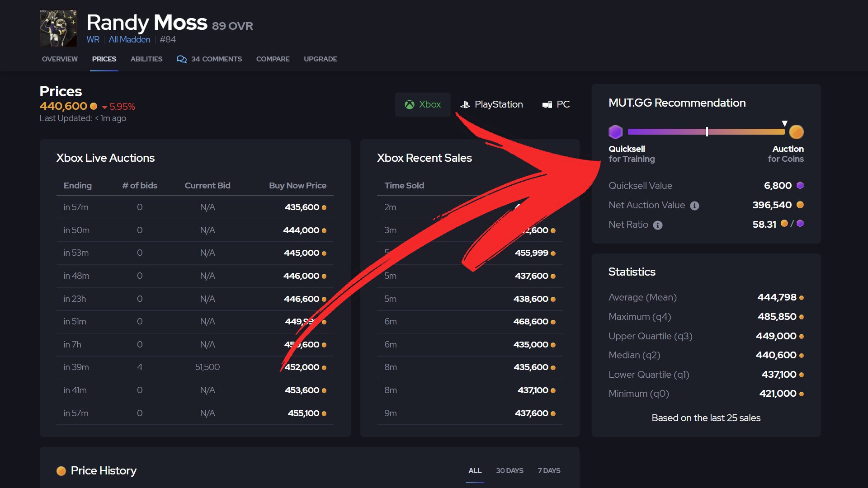
Task: Select the 7 Days price history range
Action: 549,471
